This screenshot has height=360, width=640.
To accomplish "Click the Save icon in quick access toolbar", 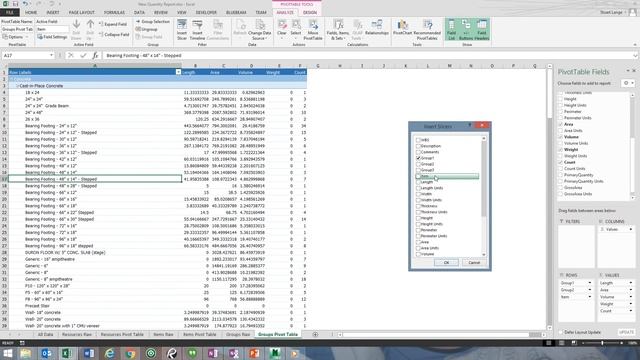I will tap(16, 4).
